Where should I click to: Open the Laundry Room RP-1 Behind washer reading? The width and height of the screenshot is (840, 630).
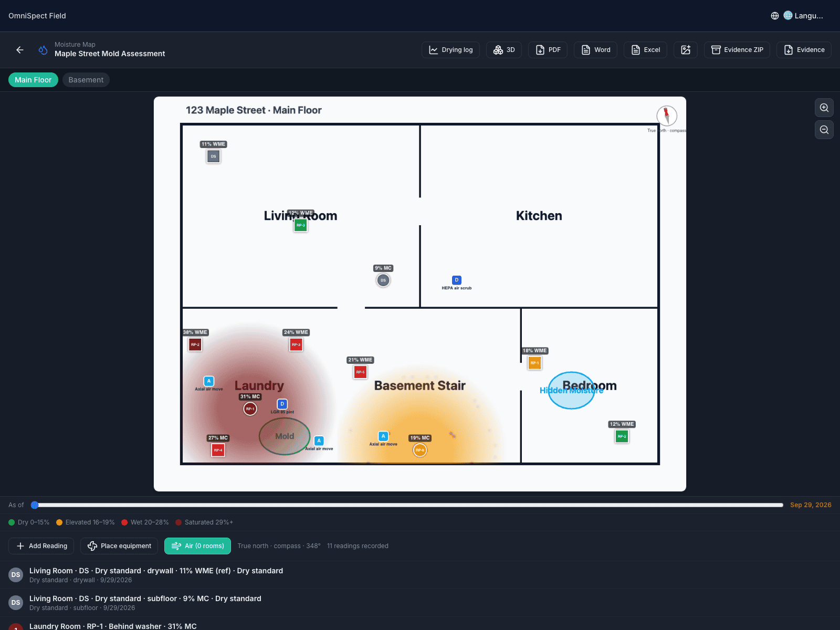coord(420,625)
